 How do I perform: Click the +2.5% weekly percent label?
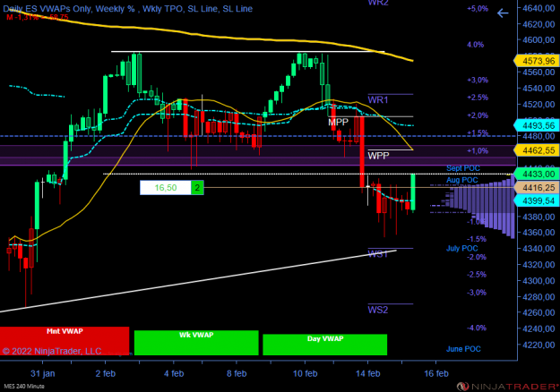(x=478, y=98)
